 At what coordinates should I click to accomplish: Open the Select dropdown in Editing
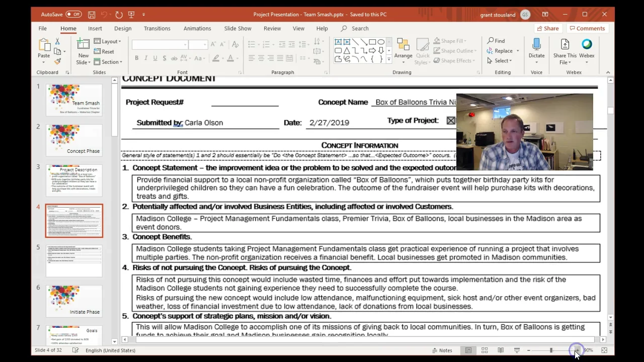[500, 61]
